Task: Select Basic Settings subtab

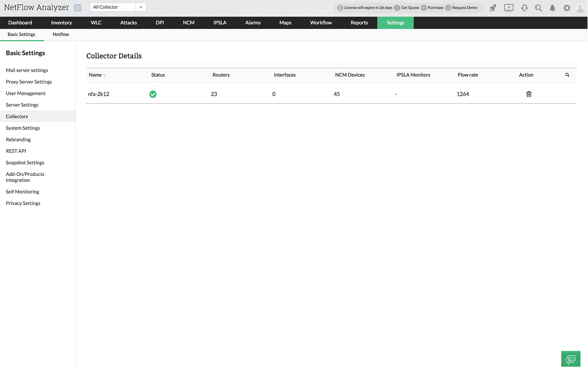Action: (21, 34)
